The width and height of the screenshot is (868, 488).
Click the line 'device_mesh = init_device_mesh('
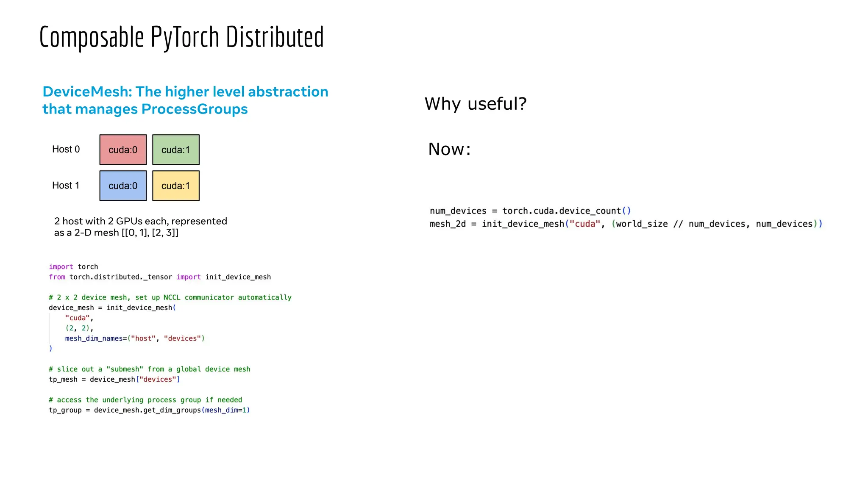tap(112, 308)
